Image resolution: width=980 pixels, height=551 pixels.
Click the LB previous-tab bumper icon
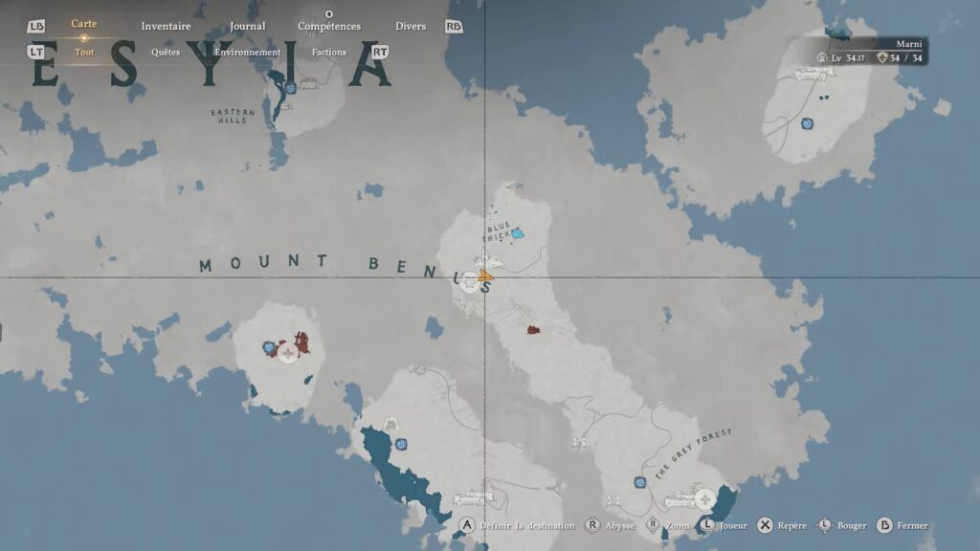click(36, 26)
